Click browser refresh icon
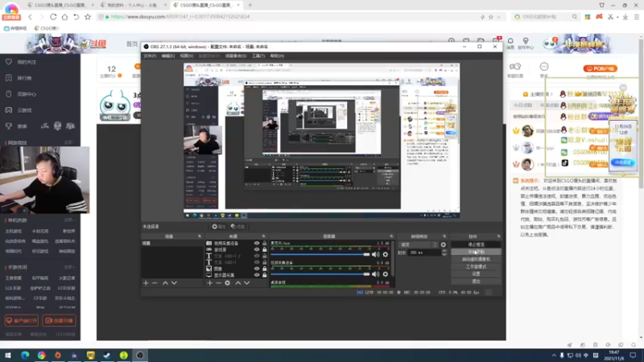The image size is (644, 362). (x=53, y=17)
